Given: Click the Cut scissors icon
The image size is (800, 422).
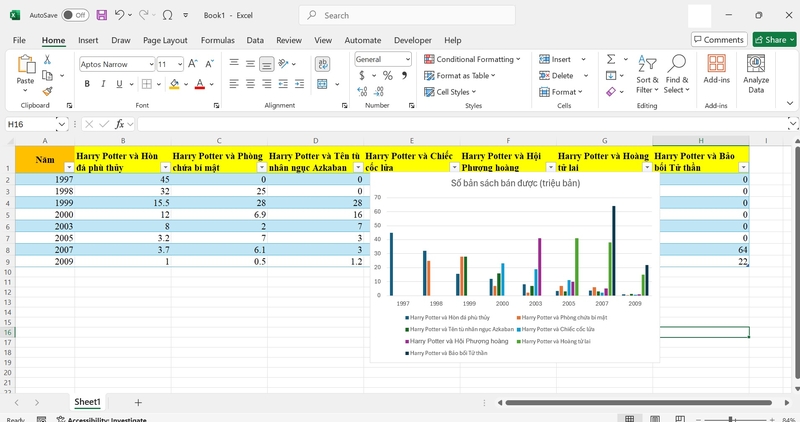Looking at the screenshot, I should (x=47, y=60).
